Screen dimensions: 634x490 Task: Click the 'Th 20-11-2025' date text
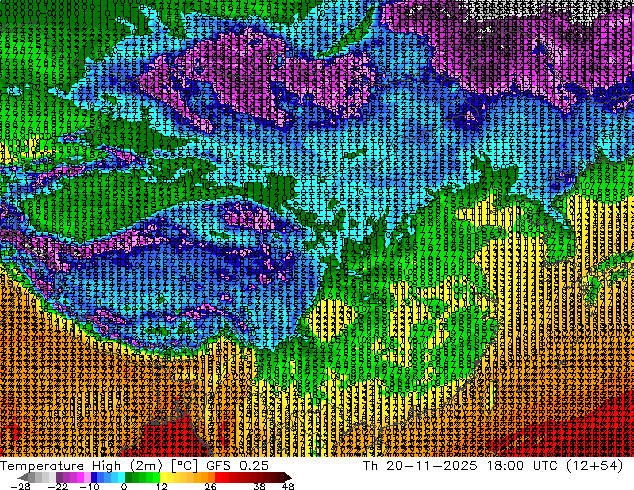[x=420, y=466]
